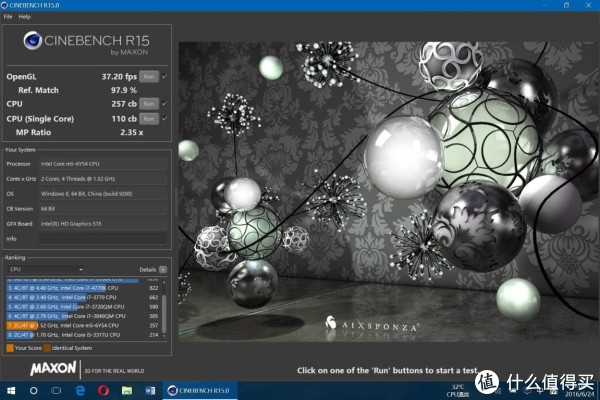Click the ranking list scroll up arrow

(x=164, y=282)
